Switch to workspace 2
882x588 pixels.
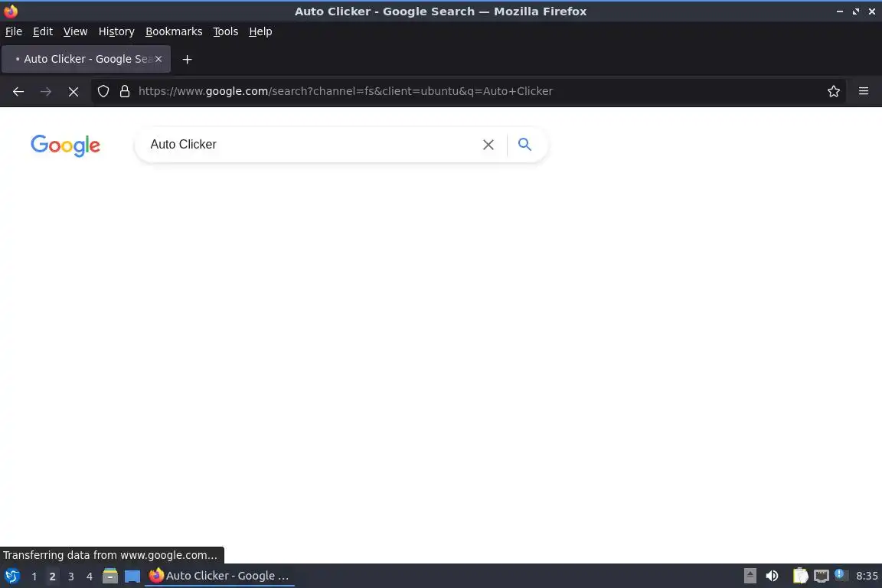tap(52, 577)
